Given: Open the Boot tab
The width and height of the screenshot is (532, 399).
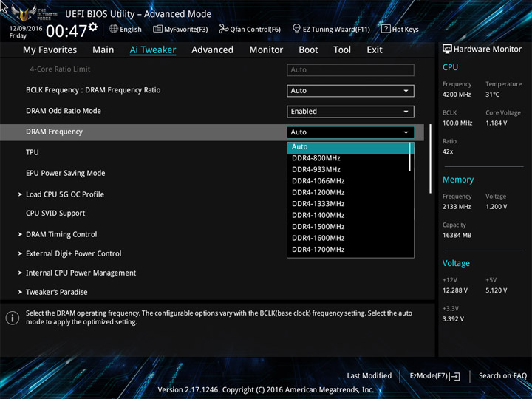Looking at the screenshot, I should [x=308, y=50].
